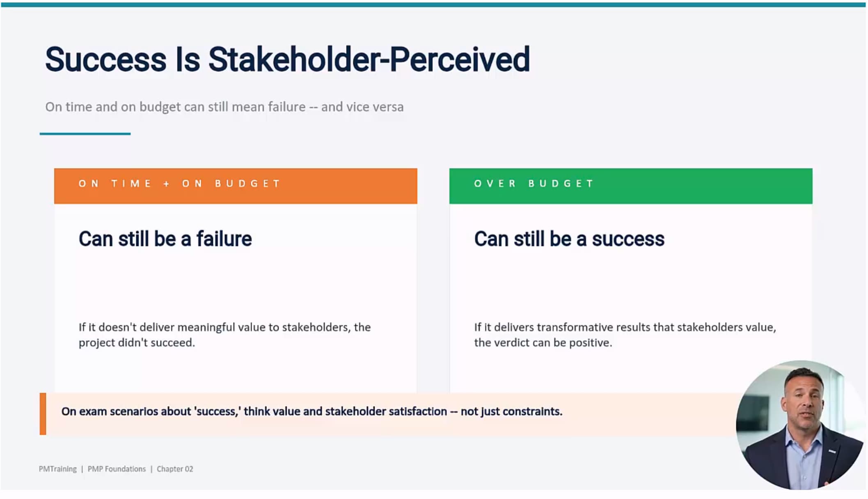Click the 'PMP Foundations' footer label
Image resolution: width=868 pixels, height=499 pixels.
pos(117,469)
